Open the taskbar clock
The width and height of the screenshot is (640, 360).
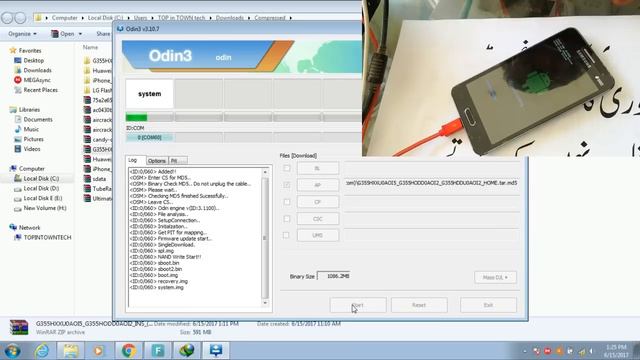click(616, 351)
